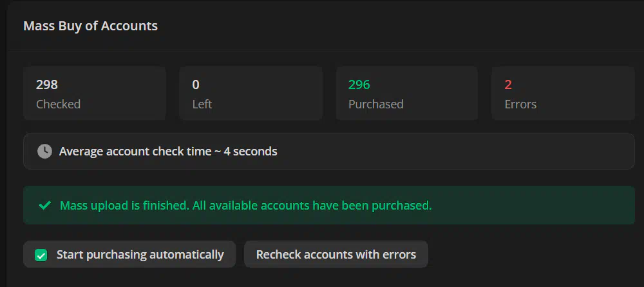This screenshot has width=644, height=287.
Task: Click the Recheck accounts with errors button
Action: [336, 254]
